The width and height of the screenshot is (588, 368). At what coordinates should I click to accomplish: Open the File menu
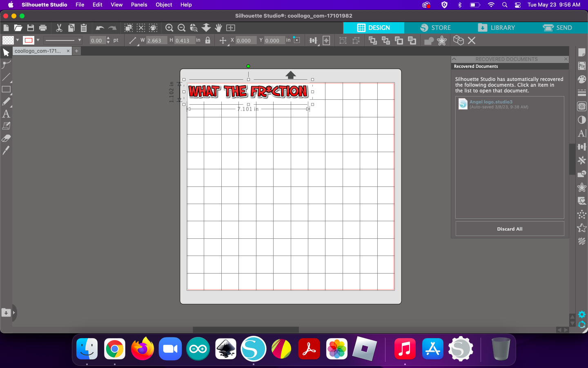pyautogui.click(x=80, y=4)
